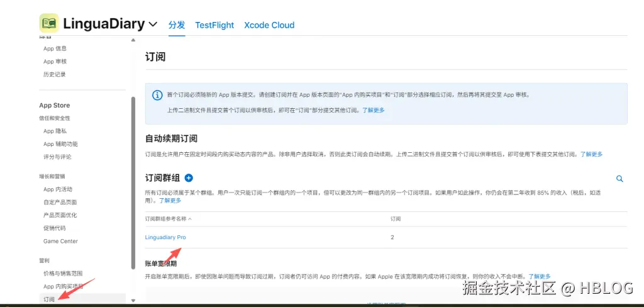Click the App Store section heading
The width and height of the screenshot is (644, 307).
(x=55, y=105)
